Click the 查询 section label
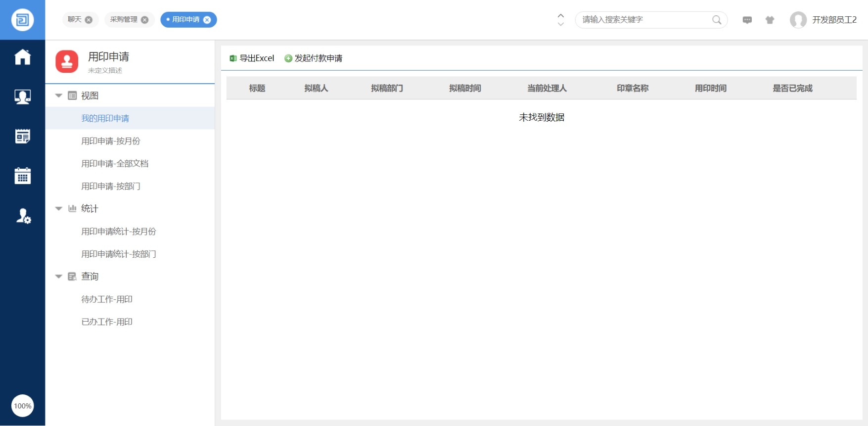 [x=90, y=276]
